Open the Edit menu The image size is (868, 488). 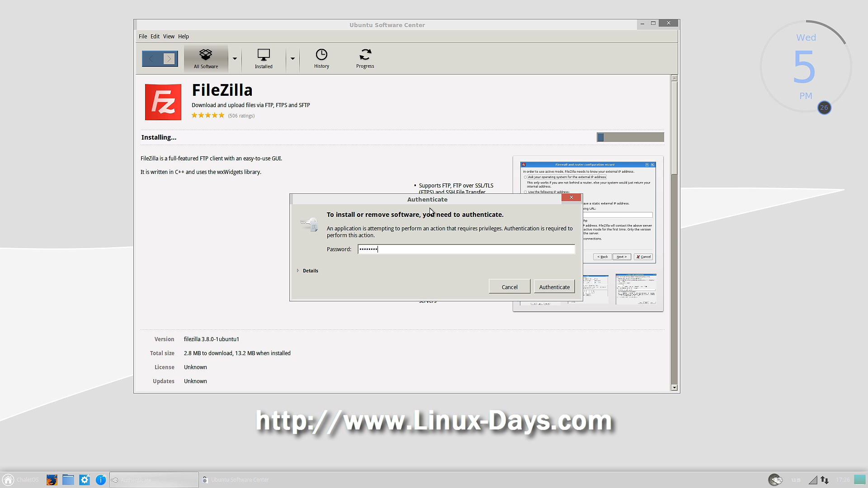155,37
